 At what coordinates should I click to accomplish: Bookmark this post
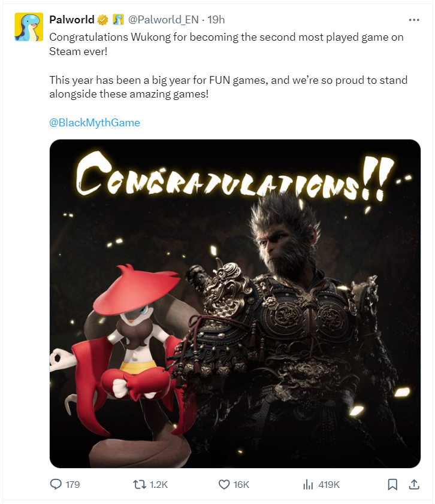coord(392,484)
